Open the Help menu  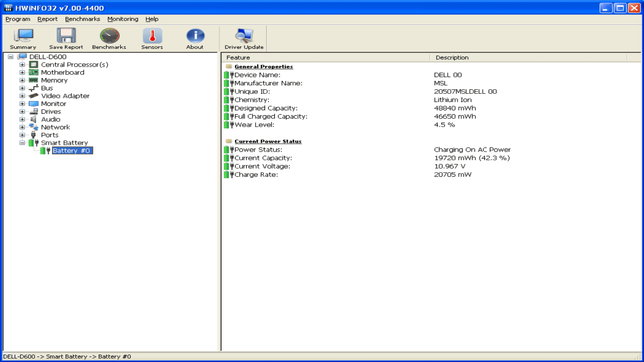click(152, 19)
